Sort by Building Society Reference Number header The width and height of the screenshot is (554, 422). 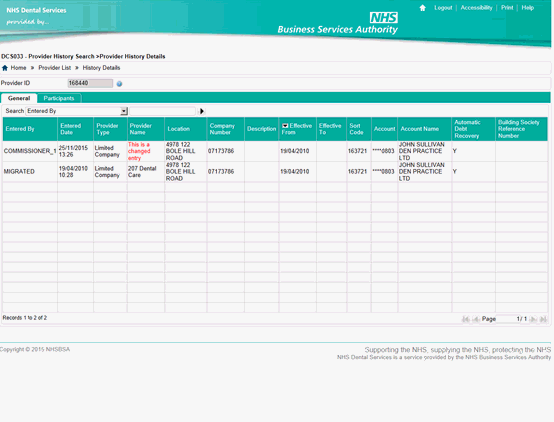(521, 129)
